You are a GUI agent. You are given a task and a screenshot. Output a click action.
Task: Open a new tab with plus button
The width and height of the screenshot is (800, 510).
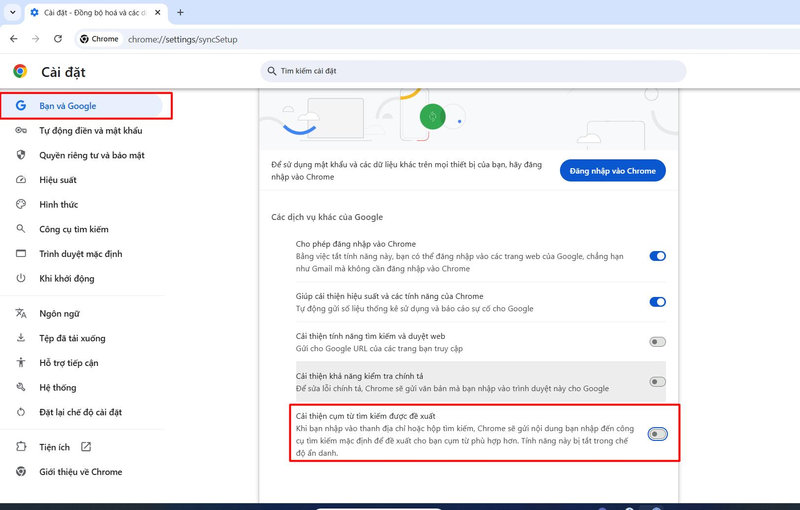coord(180,12)
